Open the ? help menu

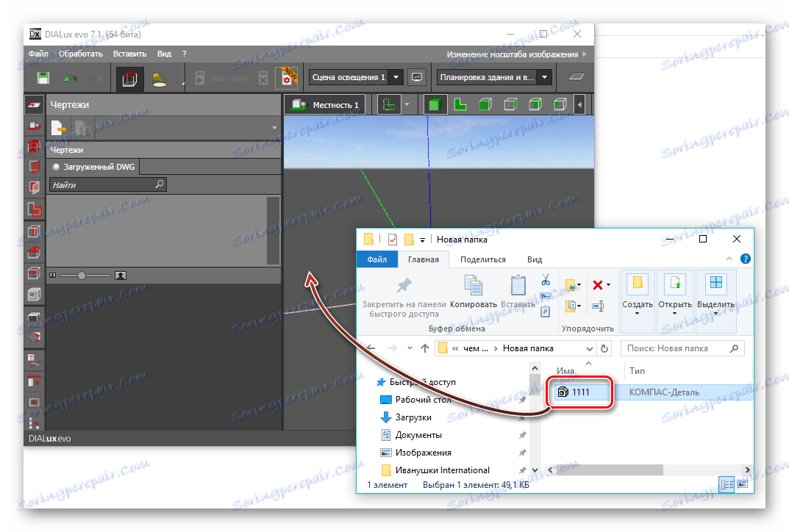tap(184, 54)
